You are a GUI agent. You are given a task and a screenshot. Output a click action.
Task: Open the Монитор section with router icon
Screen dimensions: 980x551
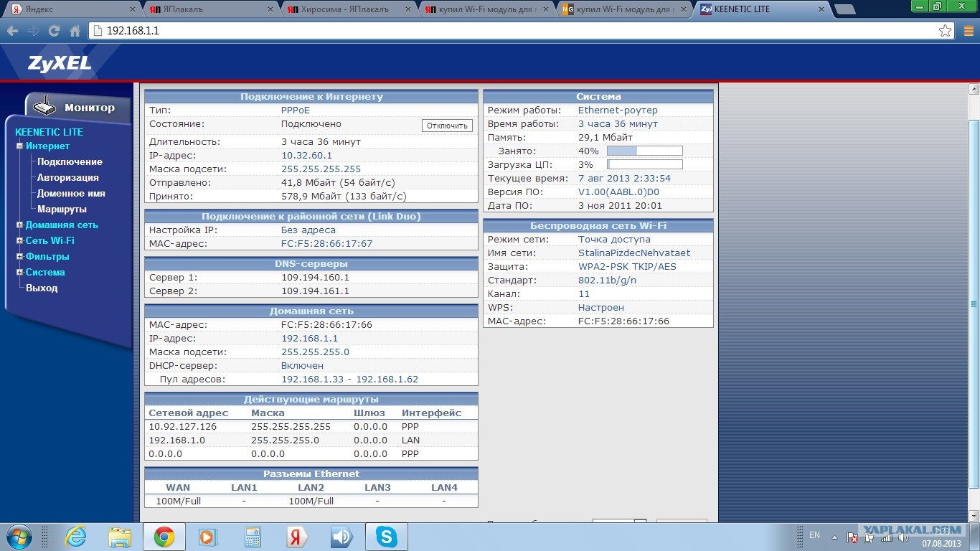click(x=77, y=108)
